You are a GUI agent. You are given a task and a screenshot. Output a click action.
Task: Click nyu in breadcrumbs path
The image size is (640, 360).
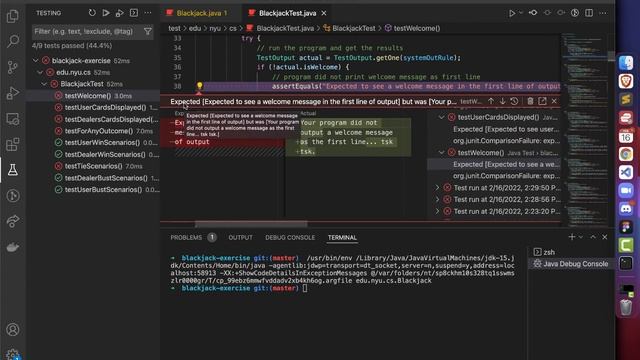click(215, 28)
